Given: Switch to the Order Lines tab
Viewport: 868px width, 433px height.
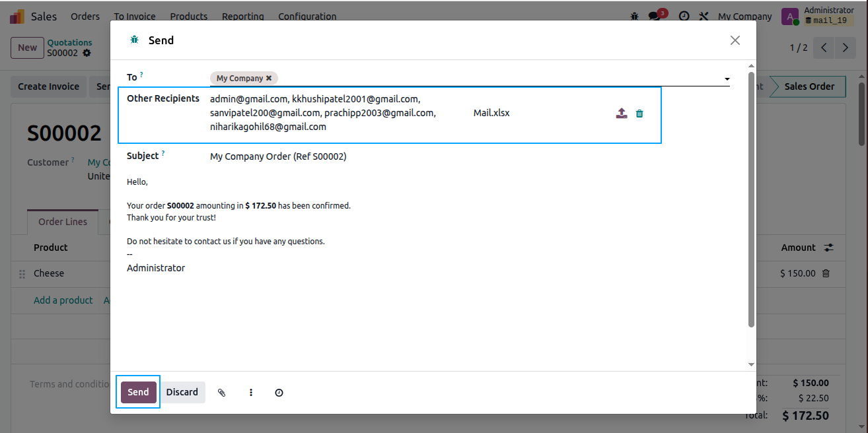Looking at the screenshot, I should point(63,222).
